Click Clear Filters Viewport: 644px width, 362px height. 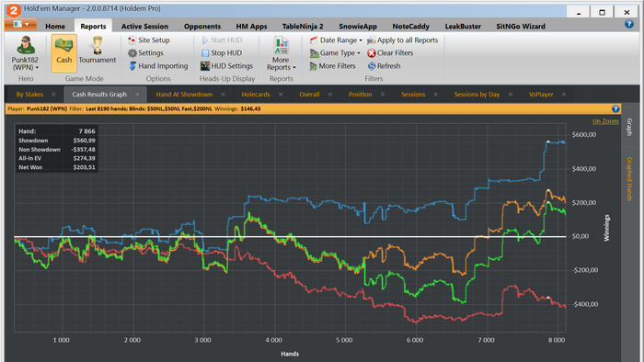[390, 53]
